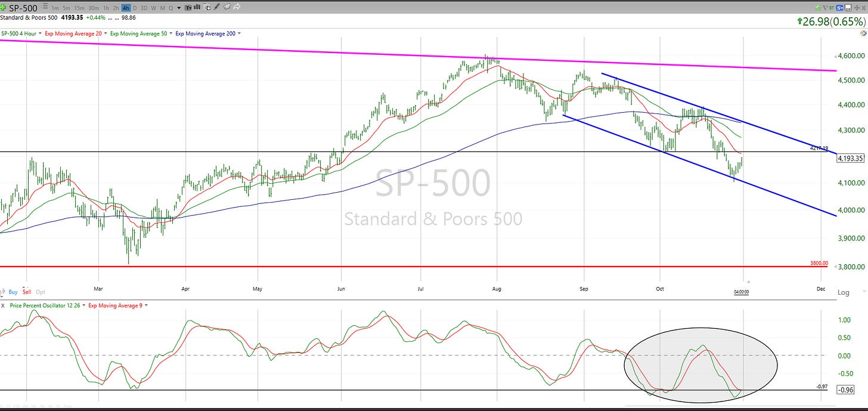Click the Buy link
Image resolution: width=868 pixels, height=411 pixels.
tap(13, 292)
